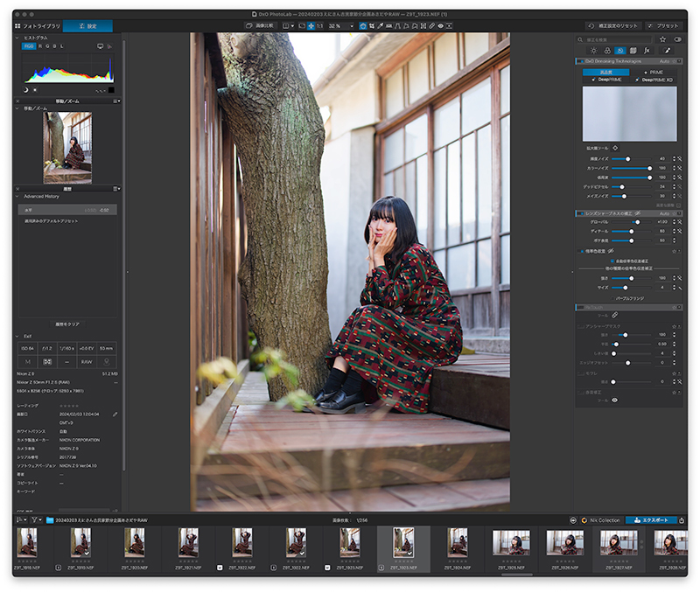Image resolution: width=700 pixels, height=592 pixels.
Task: Switch to the フォトライブラリ tab
Action: coord(38,26)
